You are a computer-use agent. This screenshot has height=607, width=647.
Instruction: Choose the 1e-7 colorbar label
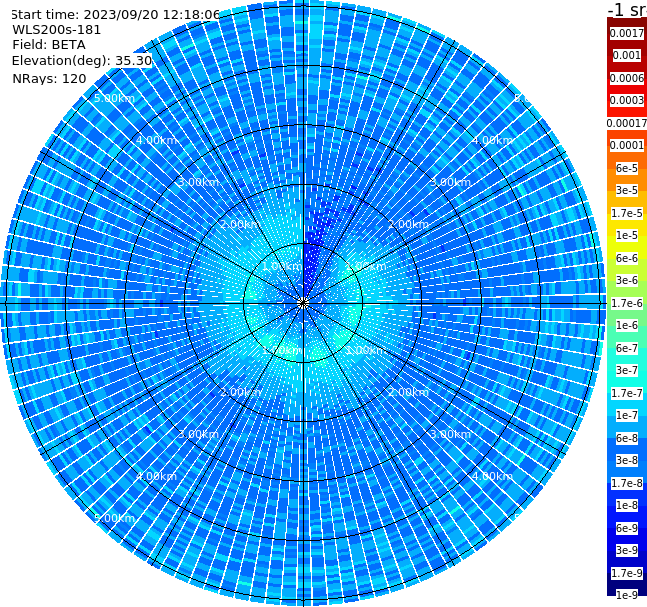pos(627,415)
